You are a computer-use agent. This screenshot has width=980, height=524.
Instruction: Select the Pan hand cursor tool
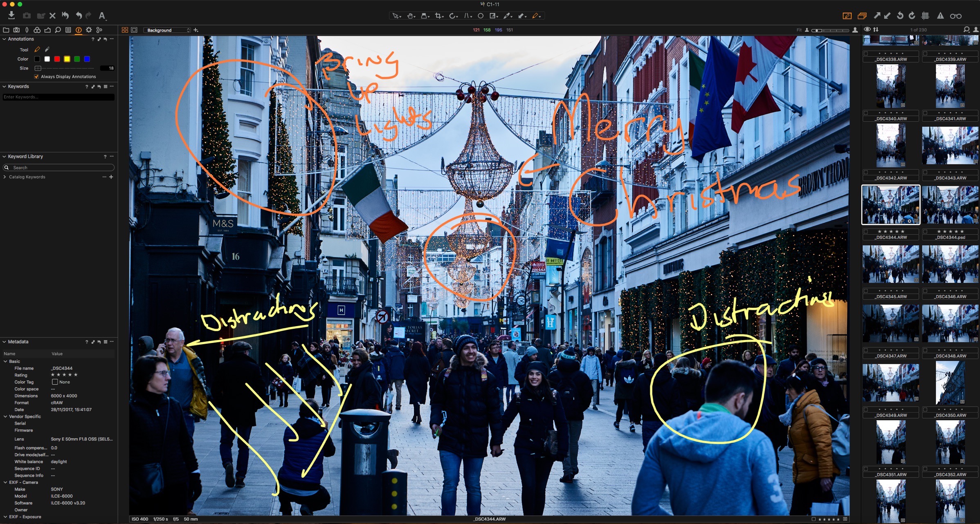(411, 16)
